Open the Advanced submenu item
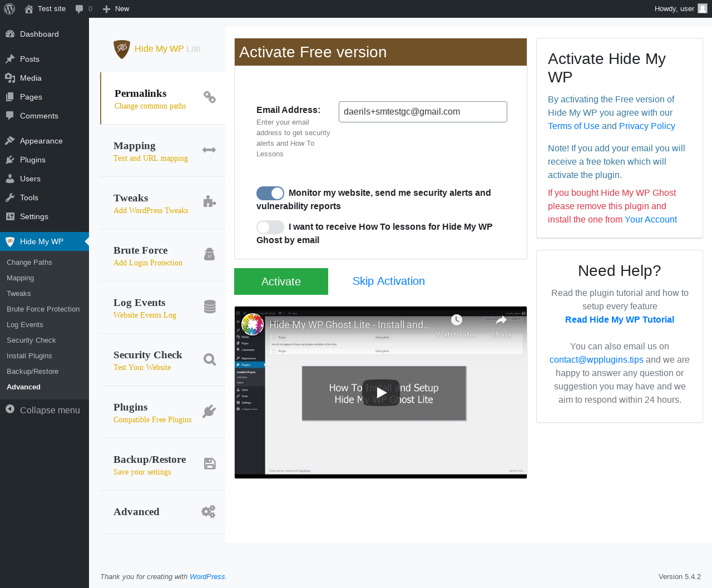This screenshot has width=712, height=588. pos(23,387)
